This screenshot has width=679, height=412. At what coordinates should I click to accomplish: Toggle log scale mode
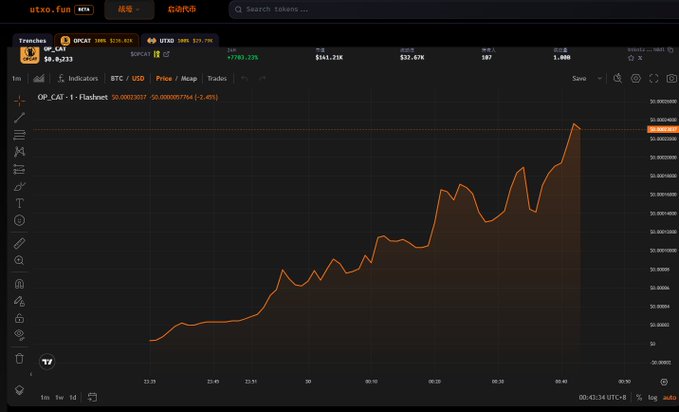(x=653, y=397)
